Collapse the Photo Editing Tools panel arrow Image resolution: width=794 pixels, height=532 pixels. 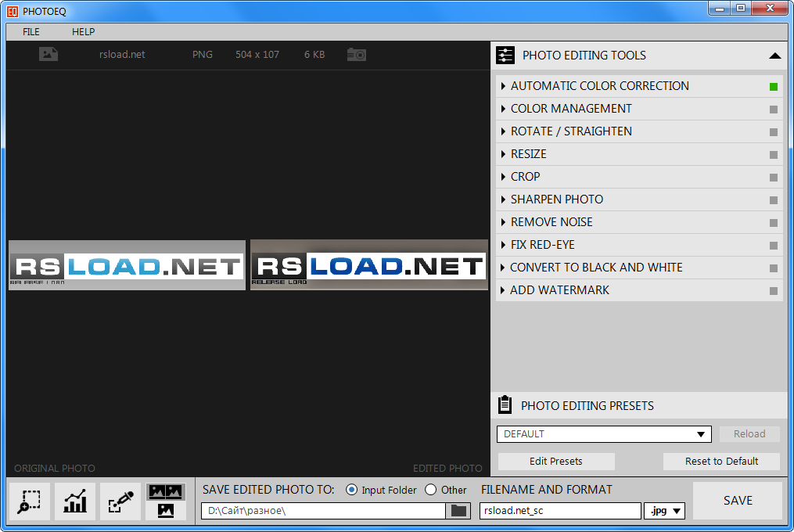pos(774,56)
